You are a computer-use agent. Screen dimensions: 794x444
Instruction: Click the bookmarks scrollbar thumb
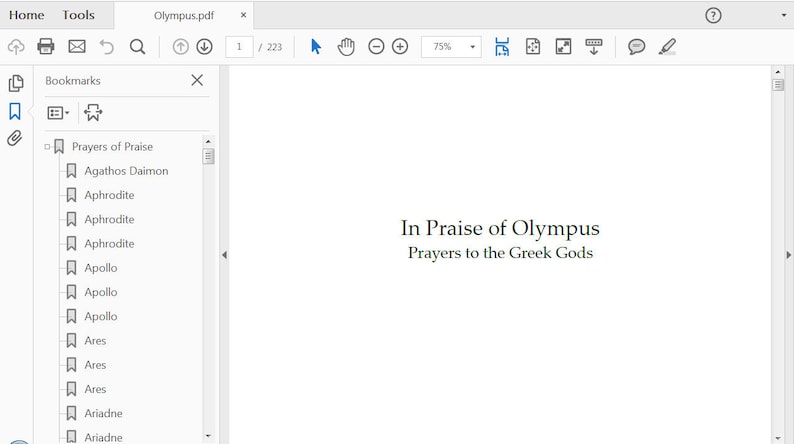coord(208,156)
